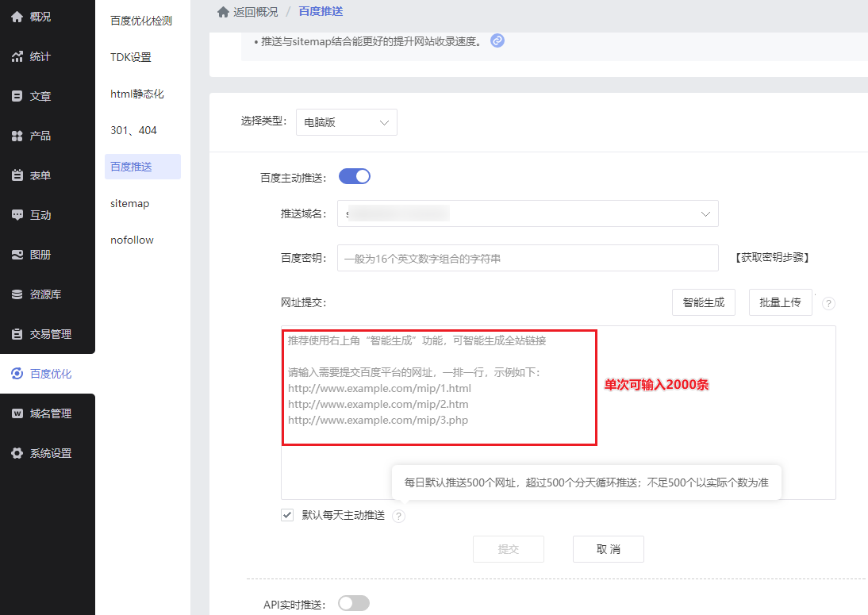
Task: Click the 系统设置 gear icon
Action: click(x=17, y=453)
